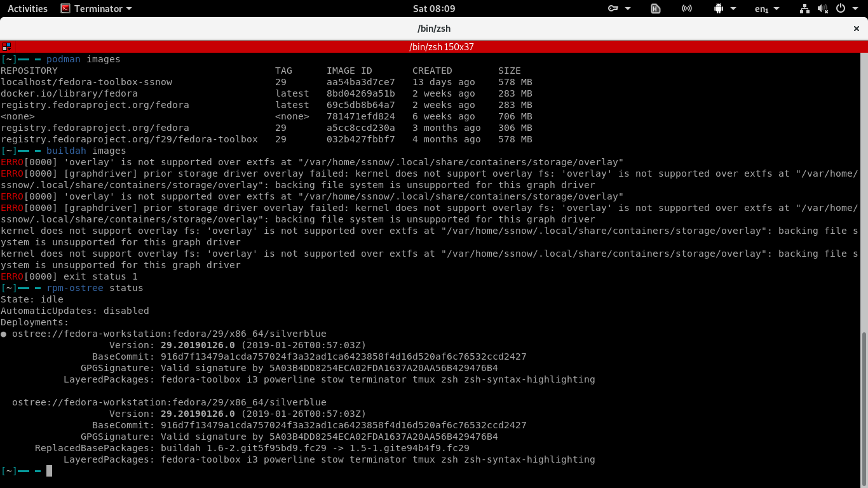Click image ID 69c5db8b64a7
868x488 pixels.
361,105
